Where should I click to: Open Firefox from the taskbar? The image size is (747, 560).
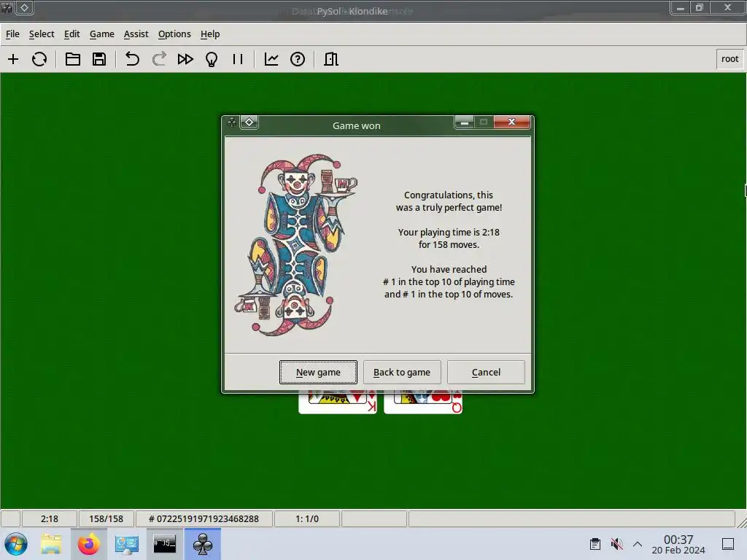click(88, 544)
